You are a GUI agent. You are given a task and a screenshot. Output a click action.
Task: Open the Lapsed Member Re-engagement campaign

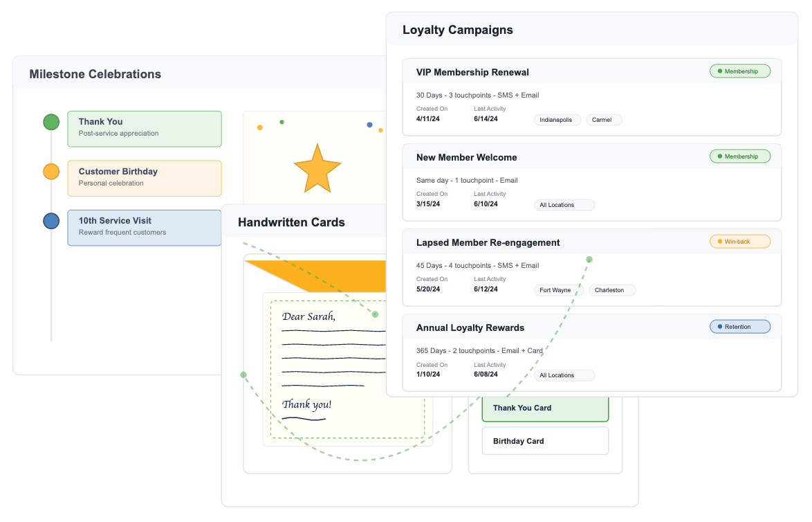point(488,242)
